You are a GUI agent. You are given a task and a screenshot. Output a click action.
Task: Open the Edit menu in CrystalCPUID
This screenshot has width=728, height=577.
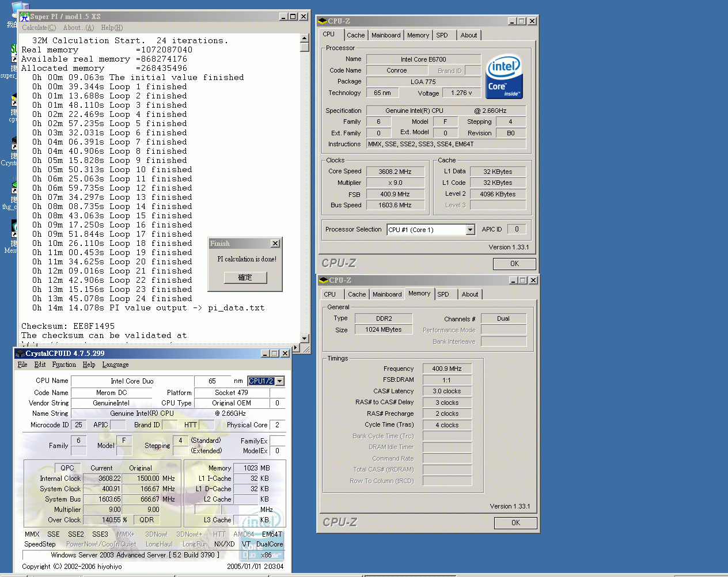(x=40, y=365)
